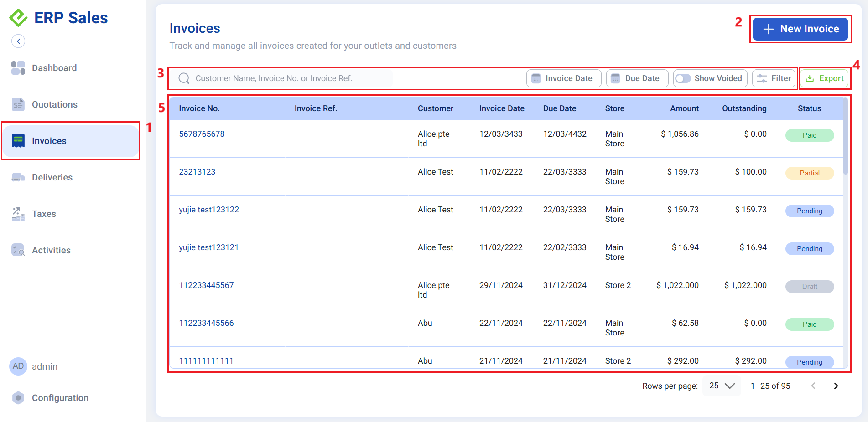Select the Dashboard sidebar icon
The height and width of the screenshot is (422, 868).
[x=18, y=67]
